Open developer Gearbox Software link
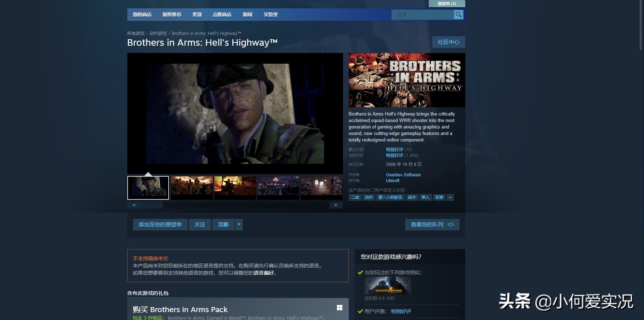The width and height of the screenshot is (644, 320). (403, 175)
